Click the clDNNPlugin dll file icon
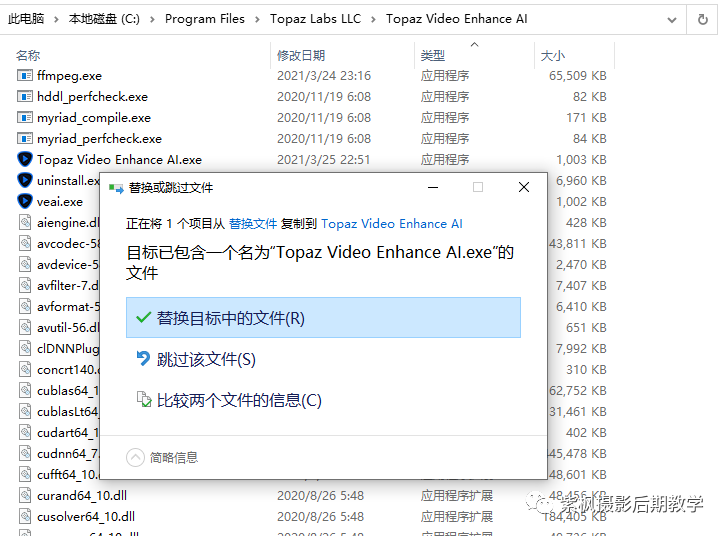This screenshot has height=536, width=727. pos(25,348)
